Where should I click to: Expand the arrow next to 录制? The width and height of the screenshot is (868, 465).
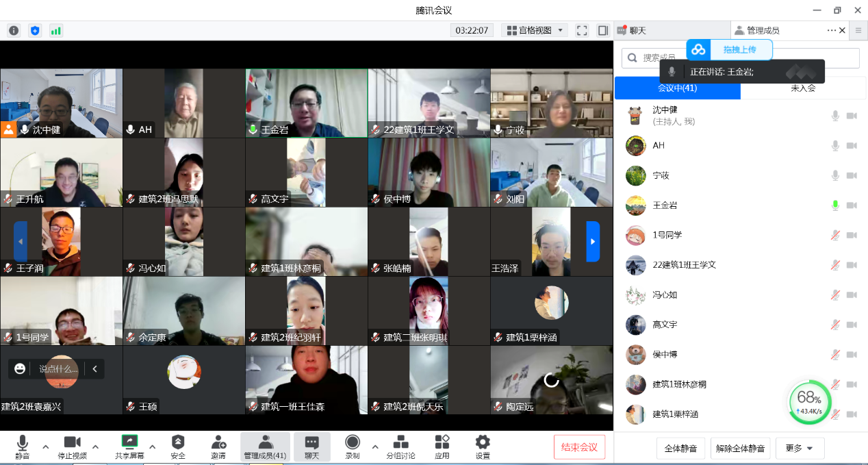pos(374,447)
